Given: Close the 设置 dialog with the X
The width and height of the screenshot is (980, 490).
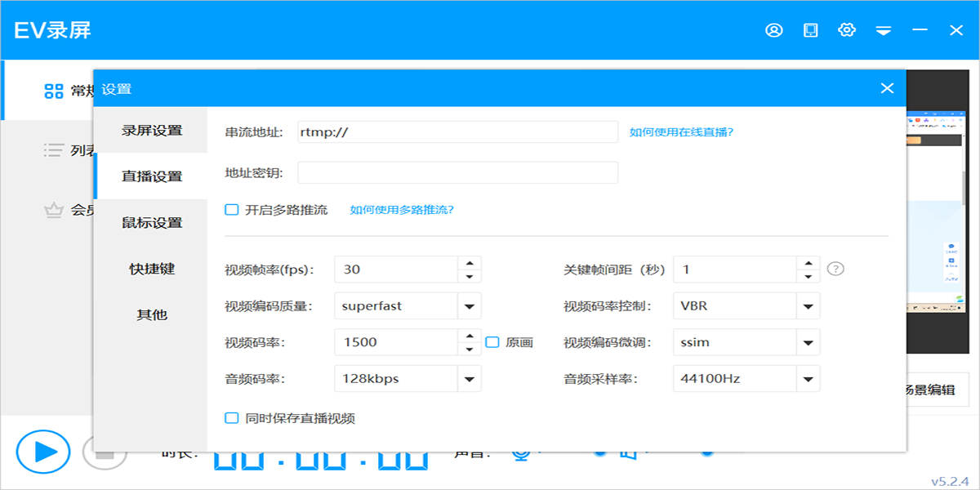Looking at the screenshot, I should (x=887, y=88).
